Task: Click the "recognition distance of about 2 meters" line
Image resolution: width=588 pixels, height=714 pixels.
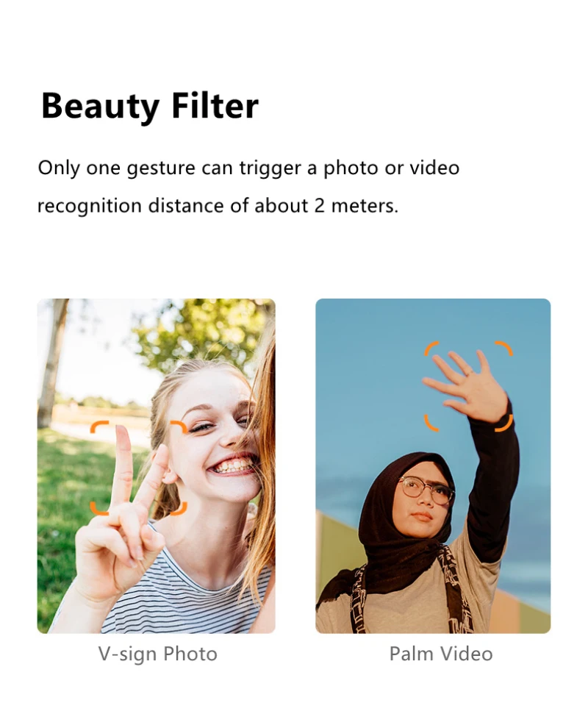Action: [x=218, y=206]
